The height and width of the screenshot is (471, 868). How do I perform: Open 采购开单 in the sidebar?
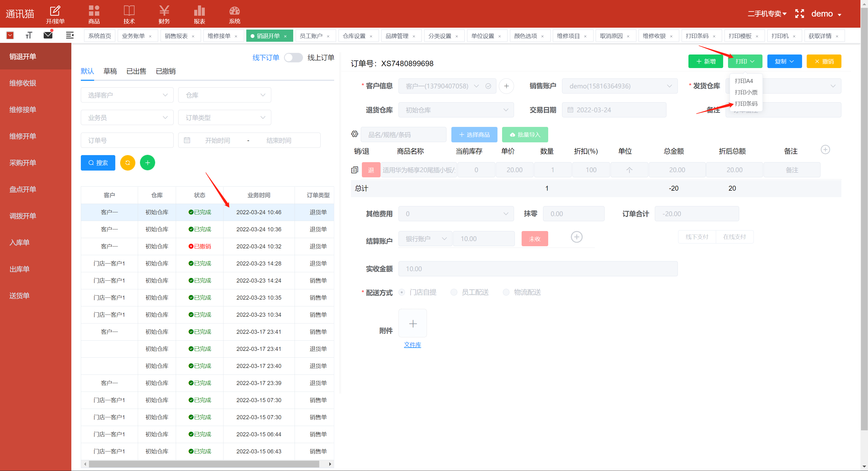coord(36,163)
